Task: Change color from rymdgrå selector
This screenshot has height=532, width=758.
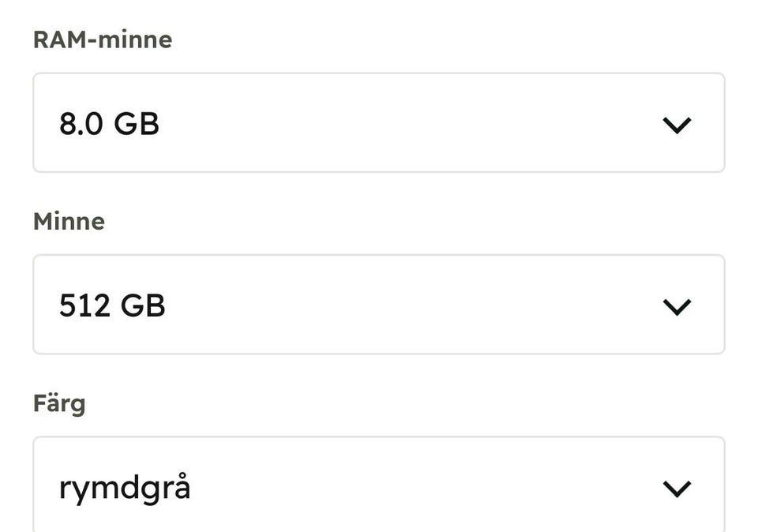Action: (x=379, y=485)
